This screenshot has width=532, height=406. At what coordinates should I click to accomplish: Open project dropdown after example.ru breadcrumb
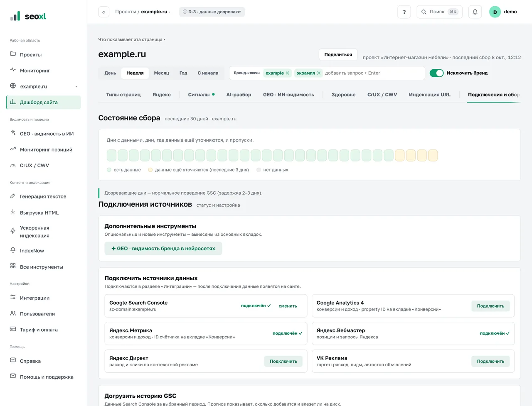(x=170, y=12)
